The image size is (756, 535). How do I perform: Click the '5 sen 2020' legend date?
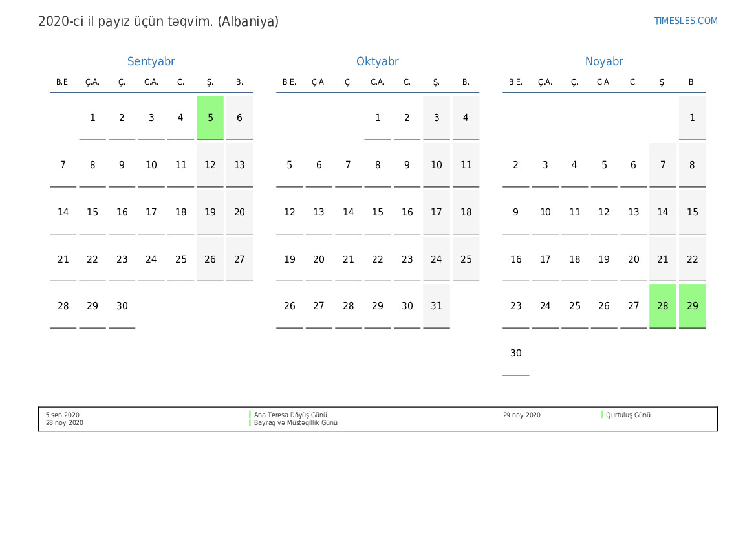(x=63, y=415)
